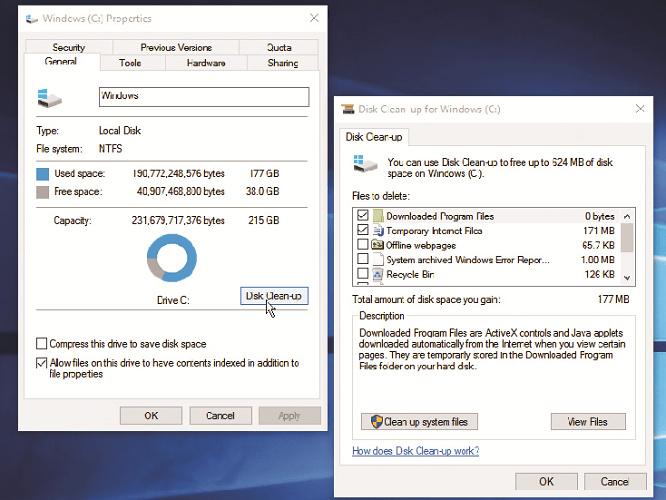Check the Offline webpages checkbox
The image size is (666, 500).
[363, 244]
